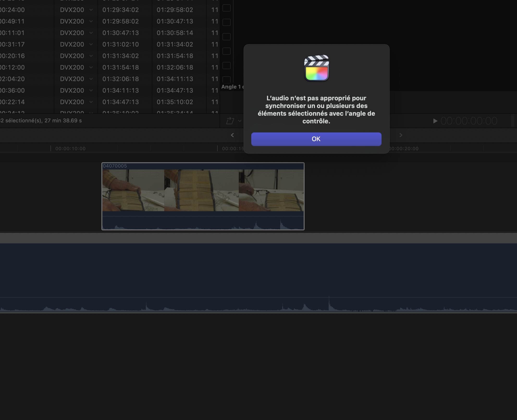Open DVX200 dropdown in the 00:20:16 row
The height and width of the screenshot is (420, 517).
(91, 56)
